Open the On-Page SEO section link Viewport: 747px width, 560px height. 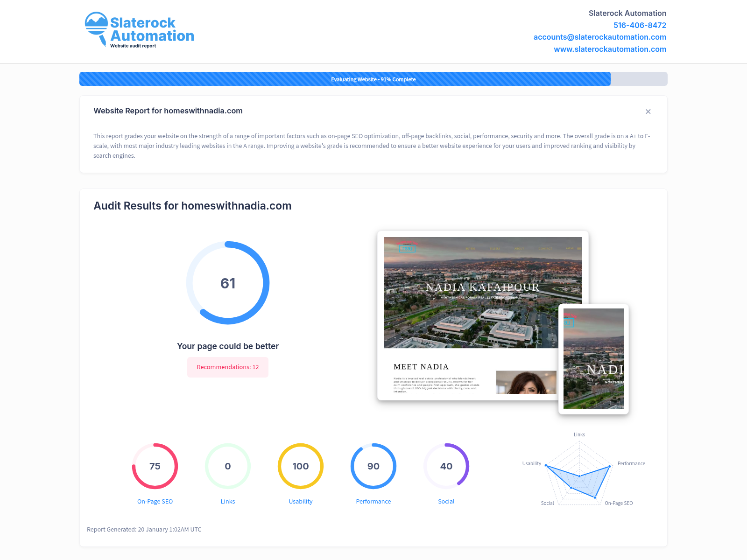tap(155, 501)
